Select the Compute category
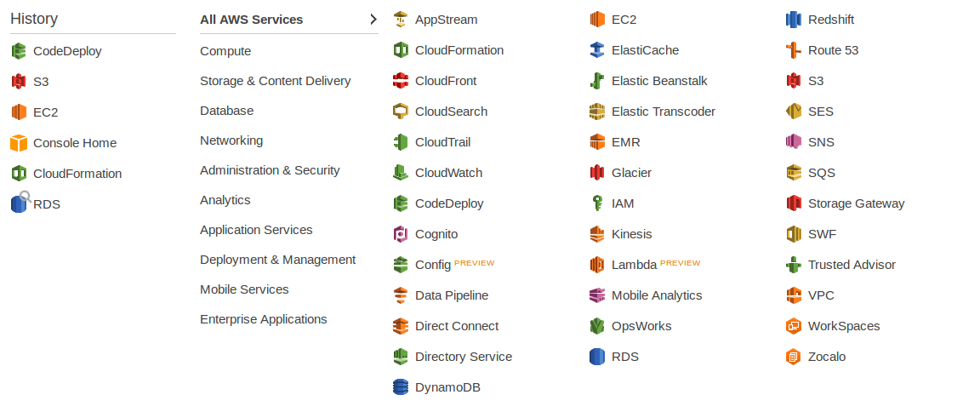The height and width of the screenshot is (412, 980). click(225, 51)
